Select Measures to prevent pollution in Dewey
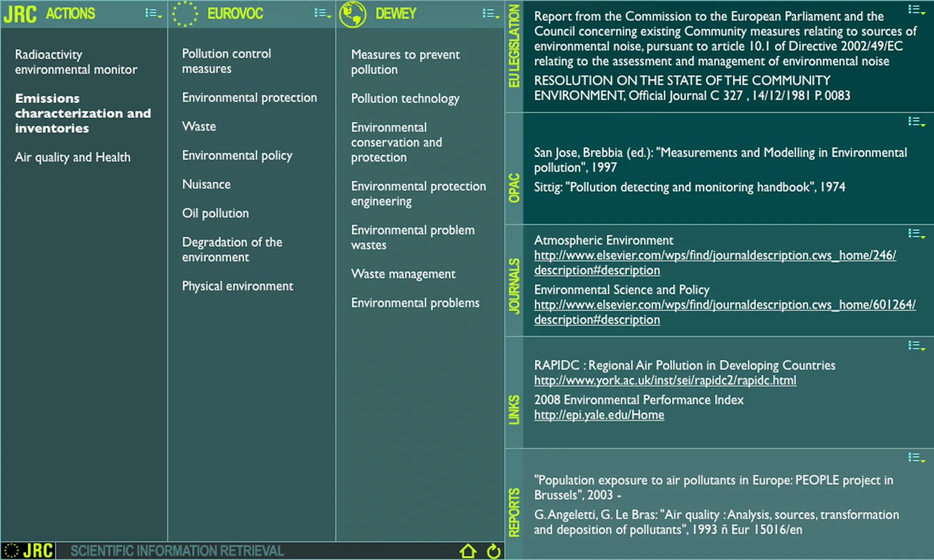This screenshot has height=560, width=934. point(405,62)
